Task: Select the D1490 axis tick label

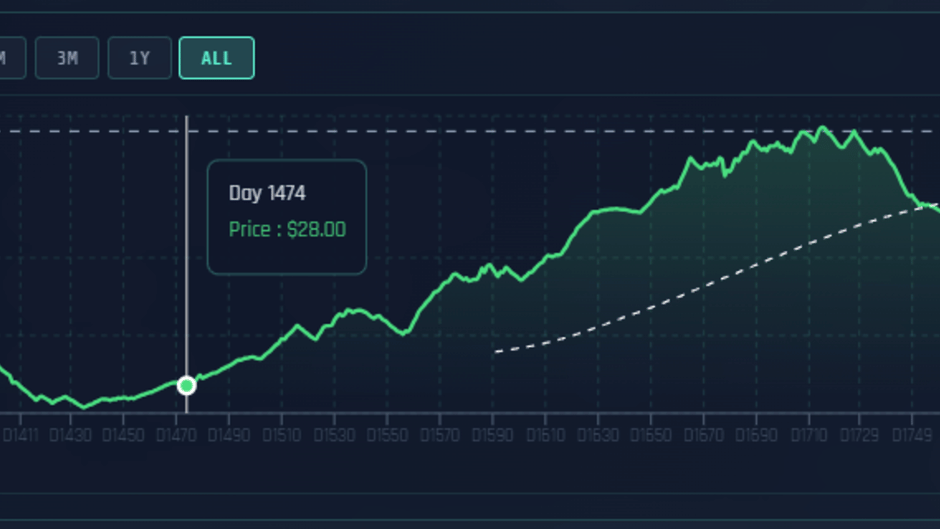Action: click(x=228, y=436)
